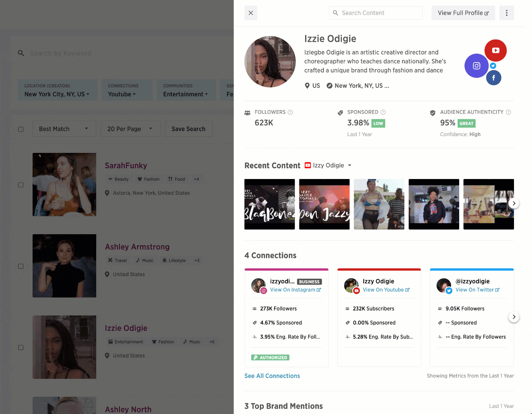532x414 pixels.
Task: Click the compass icon beside New York
Action: coord(329,86)
